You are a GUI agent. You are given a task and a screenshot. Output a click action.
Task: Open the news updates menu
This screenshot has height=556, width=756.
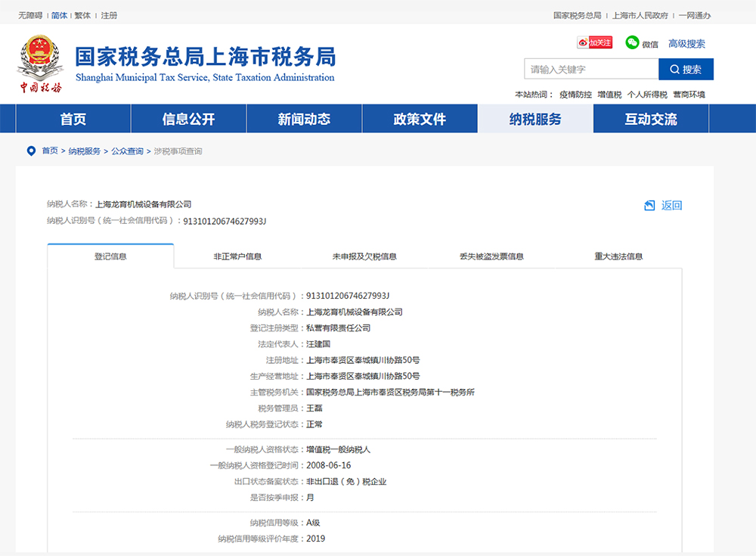click(x=304, y=120)
